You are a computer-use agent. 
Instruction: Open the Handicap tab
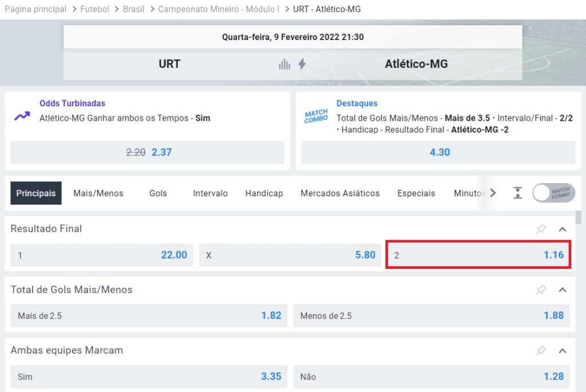pyautogui.click(x=264, y=193)
